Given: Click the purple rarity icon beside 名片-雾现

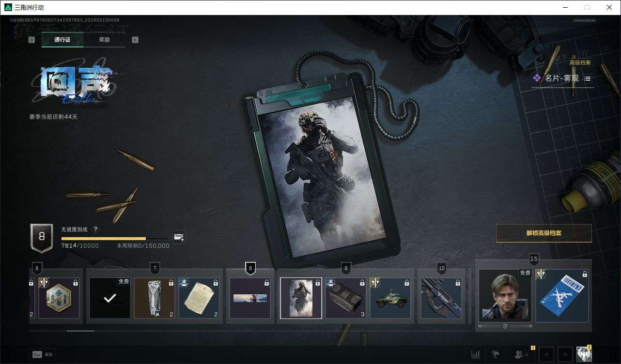Looking at the screenshot, I should coord(537,78).
